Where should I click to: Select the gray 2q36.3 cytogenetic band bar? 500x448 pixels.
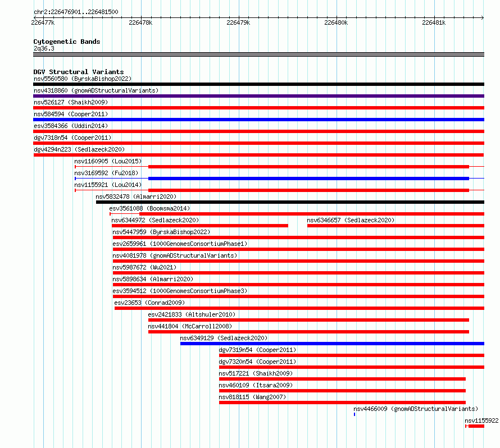click(258, 54)
